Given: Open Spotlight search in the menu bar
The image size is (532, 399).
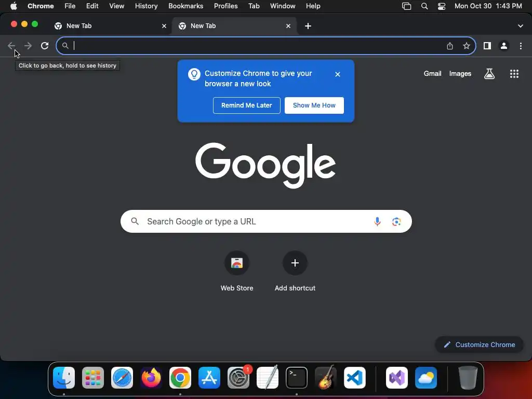Looking at the screenshot, I should pyautogui.click(x=424, y=6).
